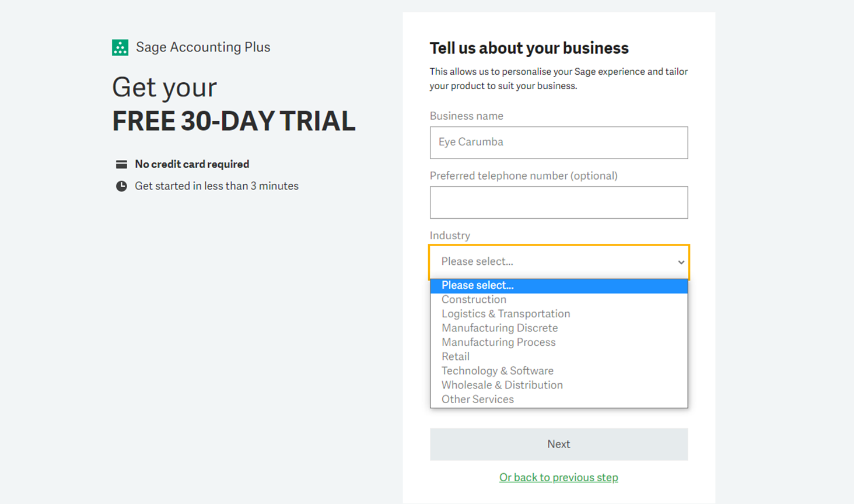Select Other Services from the list
Screen dimensions: 854x504
[477, 400]
